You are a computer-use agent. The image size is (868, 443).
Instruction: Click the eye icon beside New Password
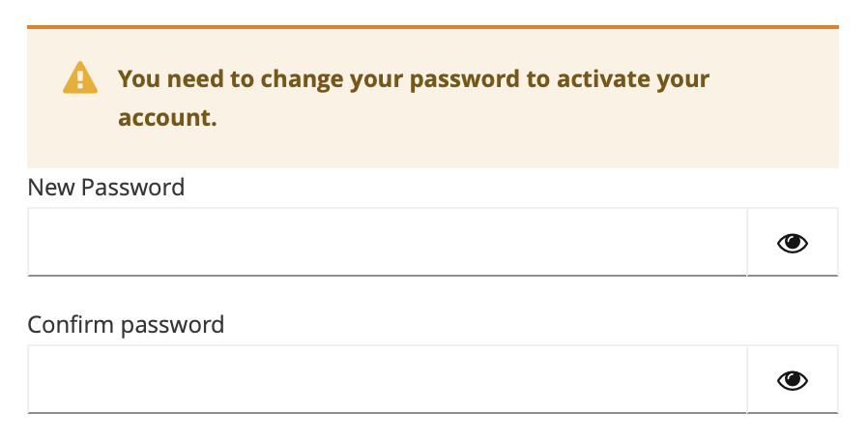792,243
